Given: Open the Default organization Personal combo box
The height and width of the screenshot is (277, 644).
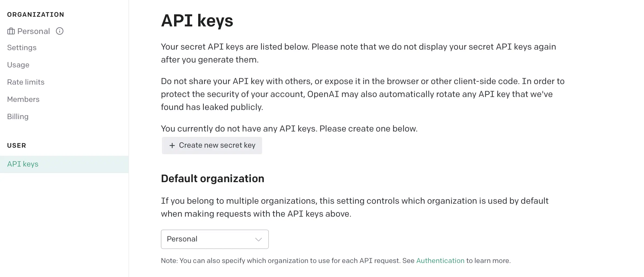Looking at the screenshot, I should (x=215, y=239).
